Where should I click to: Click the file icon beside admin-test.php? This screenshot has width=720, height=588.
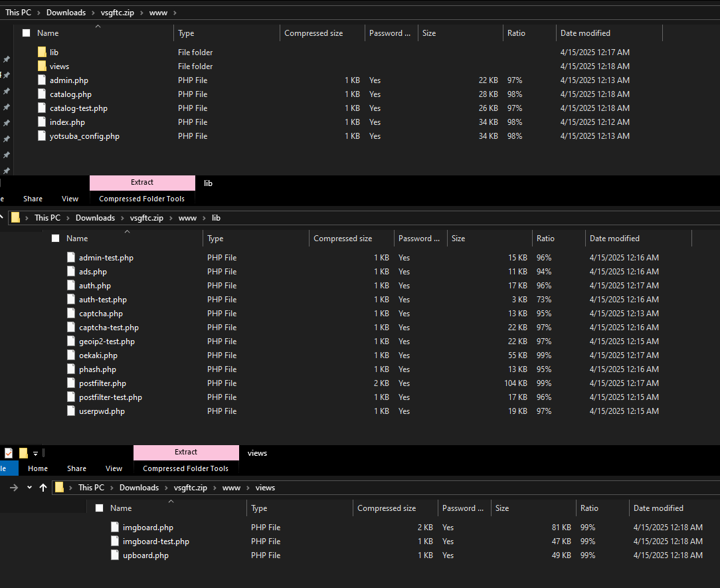click(70, 257)
